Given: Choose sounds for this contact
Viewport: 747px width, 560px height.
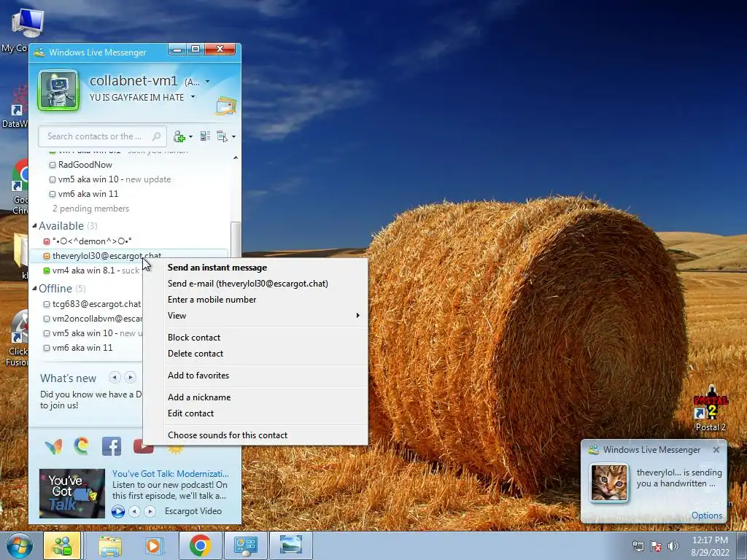Looking at the screenshot, I should coord(228,435).
